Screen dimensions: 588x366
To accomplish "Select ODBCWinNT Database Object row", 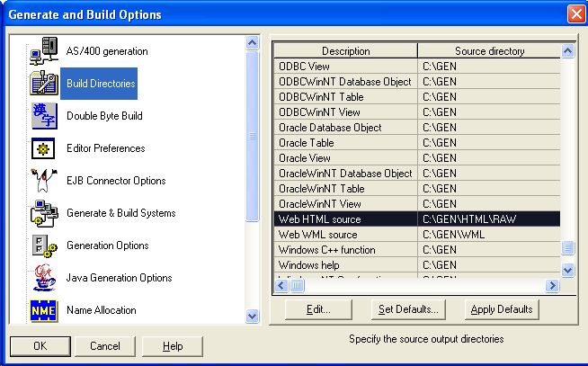I will pos(417,81).
